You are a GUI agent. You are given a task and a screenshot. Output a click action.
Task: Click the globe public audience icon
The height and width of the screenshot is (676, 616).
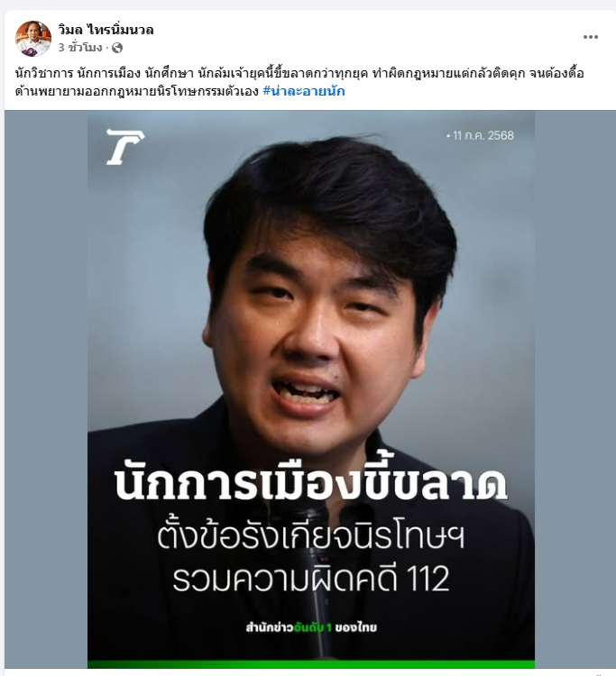pos(117,48)
